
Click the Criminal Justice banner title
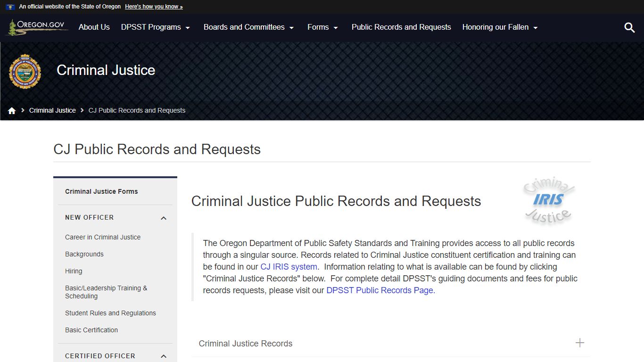[106, 70]
